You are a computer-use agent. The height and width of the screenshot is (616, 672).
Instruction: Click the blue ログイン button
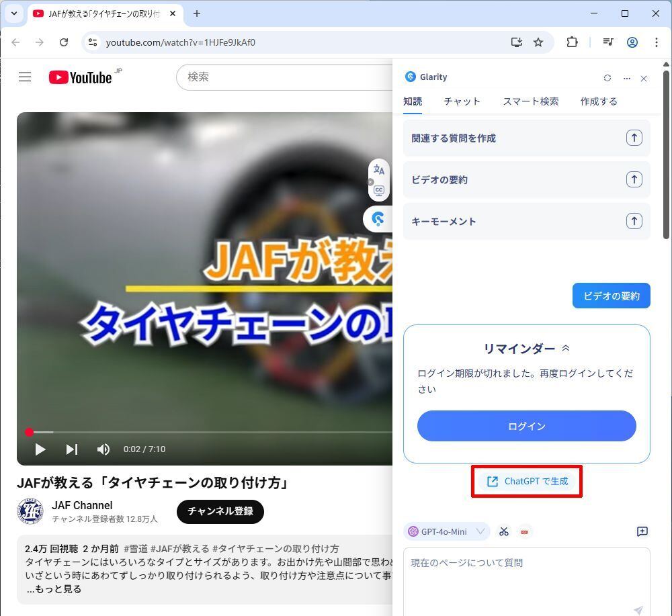[526, 426]
